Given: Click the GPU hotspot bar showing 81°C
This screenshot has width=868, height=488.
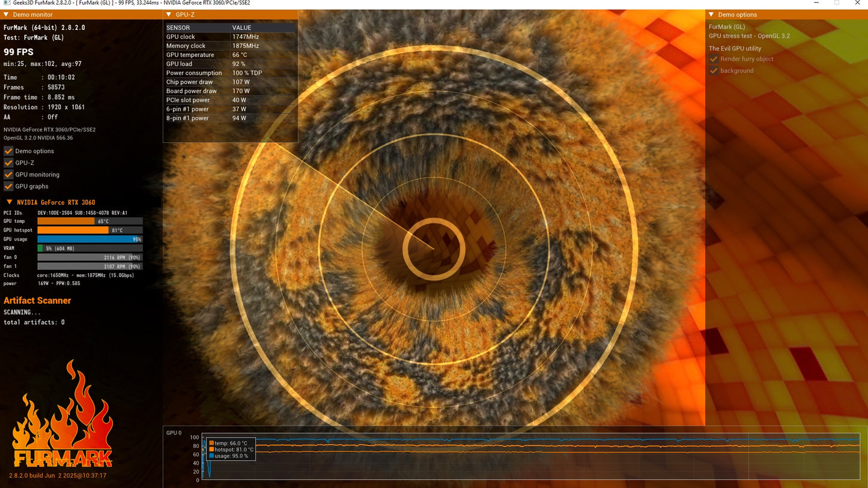Looking at the screenshot, I should point(90,230).
